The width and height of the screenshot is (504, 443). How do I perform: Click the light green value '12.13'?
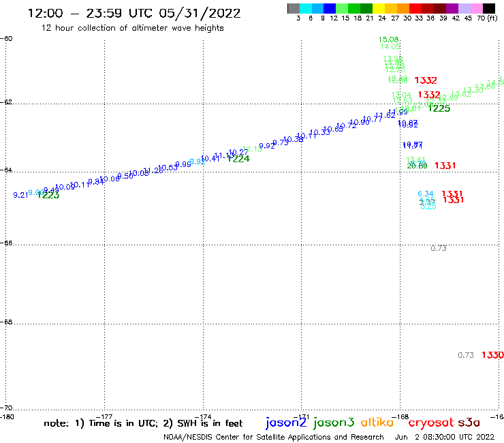tap(253, 149)
